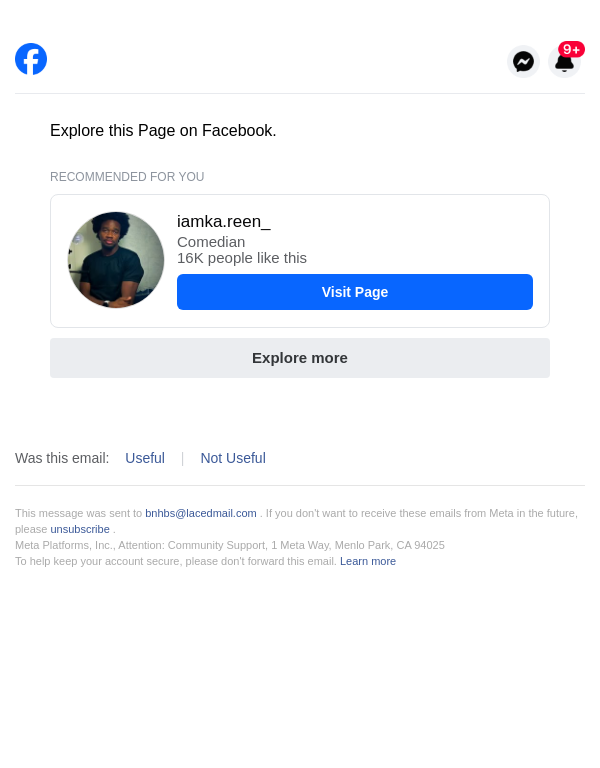Open Messenger via the chat icon

tap(523, 62)
